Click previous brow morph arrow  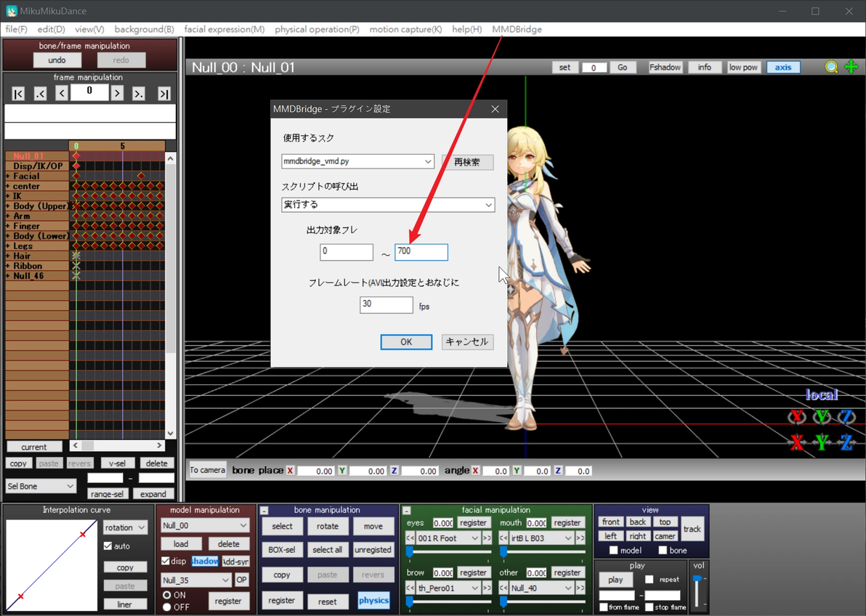[410, 588]
